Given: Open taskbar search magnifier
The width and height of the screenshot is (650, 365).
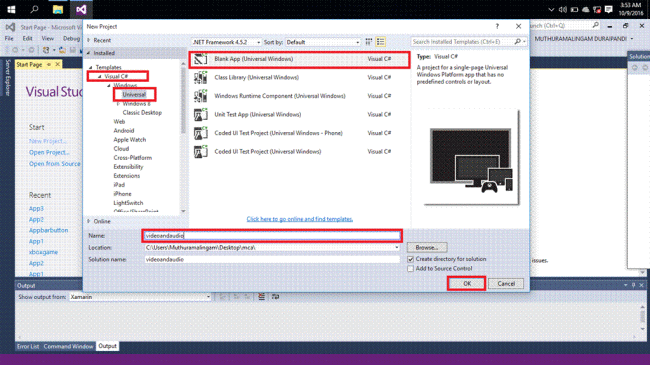Looking at the screenshot, I should tap(34, 9).
